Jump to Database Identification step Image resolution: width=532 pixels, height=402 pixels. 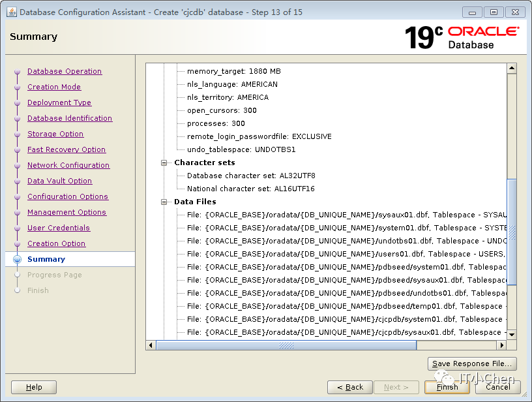(70, 118)
